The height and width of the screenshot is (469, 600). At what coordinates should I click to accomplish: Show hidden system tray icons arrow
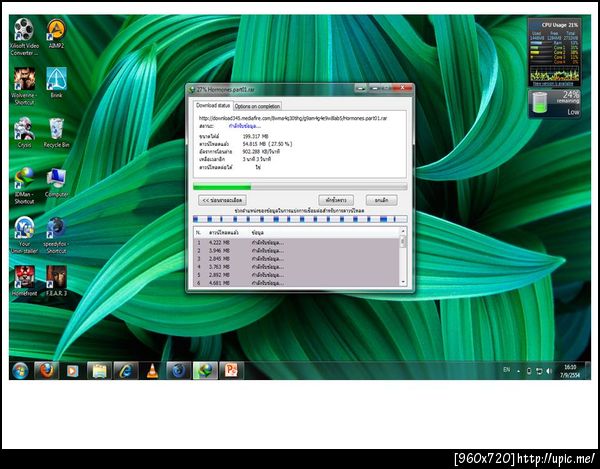coord(518,371)
